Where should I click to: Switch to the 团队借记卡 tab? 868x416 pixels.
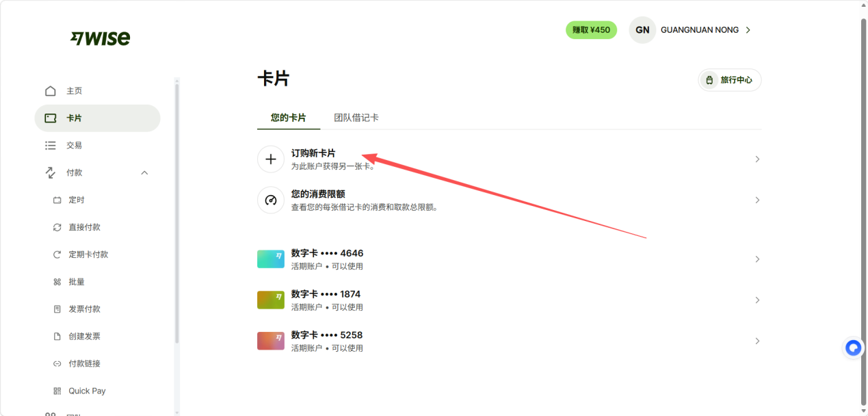356,118
